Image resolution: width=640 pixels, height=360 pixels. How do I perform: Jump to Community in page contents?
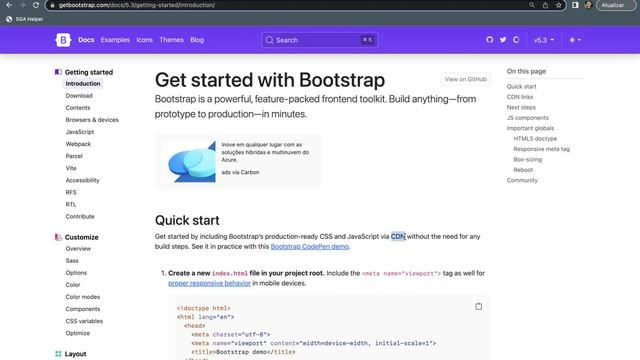pos(522,180)
